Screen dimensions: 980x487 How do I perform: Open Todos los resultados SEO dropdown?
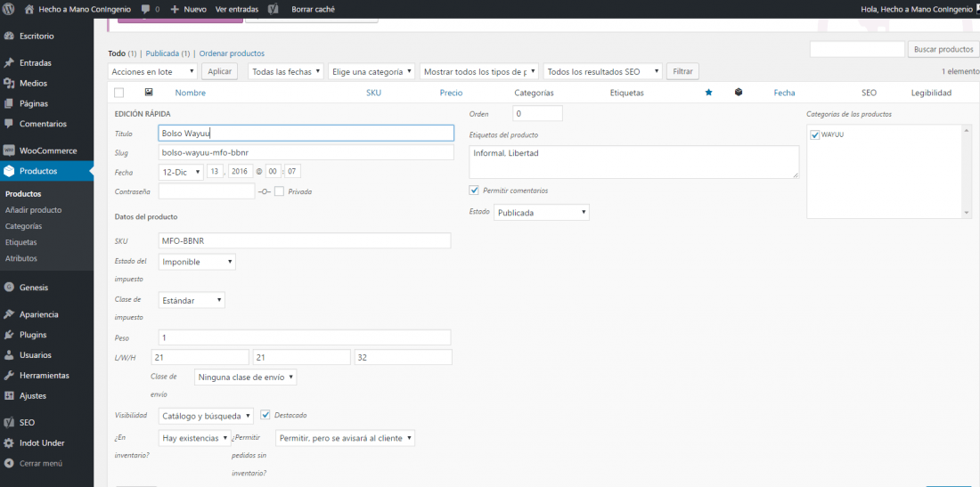pyautogui.click(x=602, y=72)
